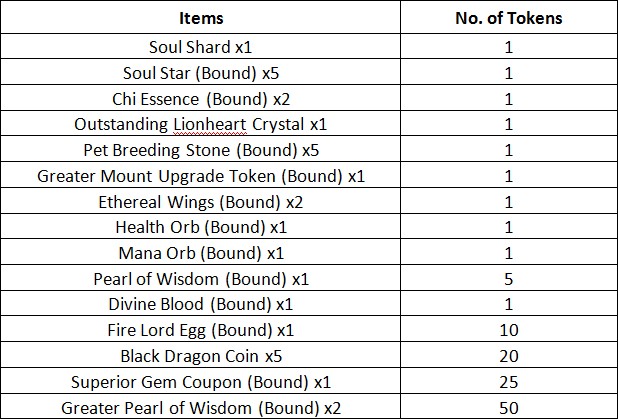
Task: Click the "Chi Essence (Bound) x2" cell
Action: point(201,98)
